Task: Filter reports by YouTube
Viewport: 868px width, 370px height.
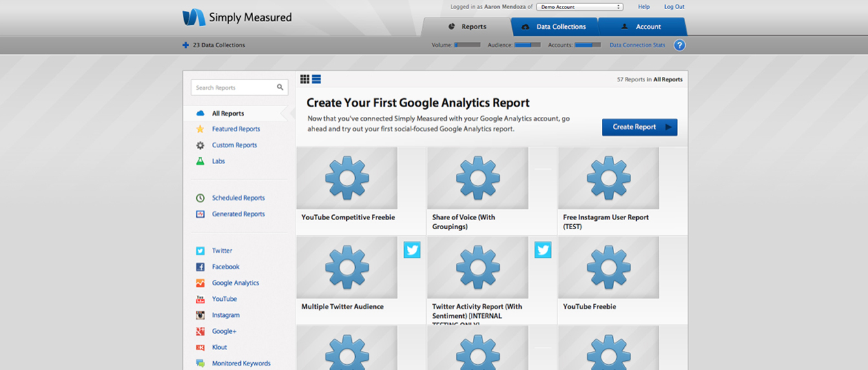Action: [x=225, y=299]
